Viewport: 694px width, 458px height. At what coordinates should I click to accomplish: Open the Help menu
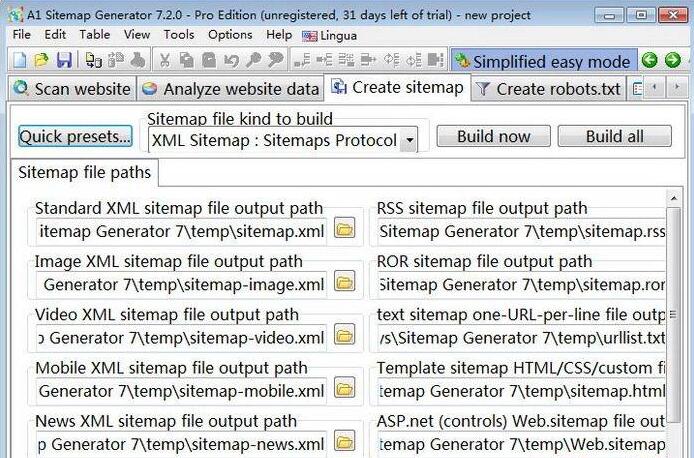pyautogui.click(x=279, y=35)
